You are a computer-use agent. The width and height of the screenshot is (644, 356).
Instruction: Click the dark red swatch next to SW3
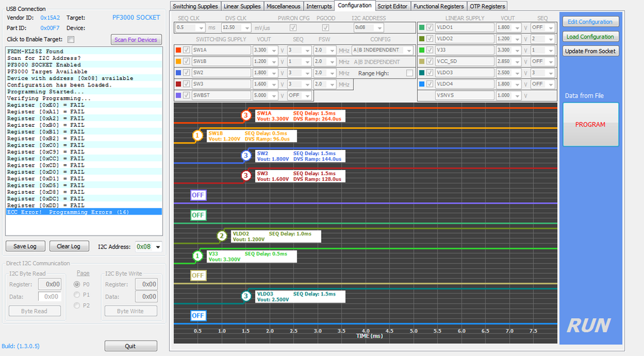[179, 84]
